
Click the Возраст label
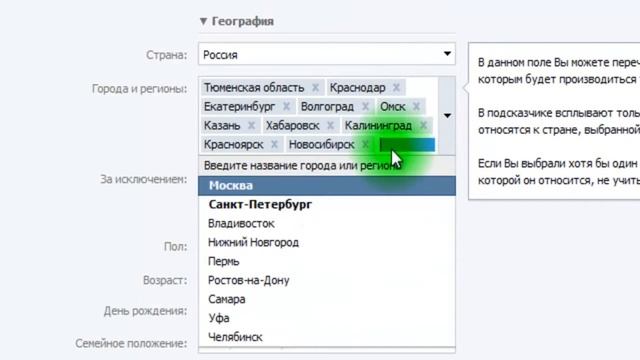165,280
